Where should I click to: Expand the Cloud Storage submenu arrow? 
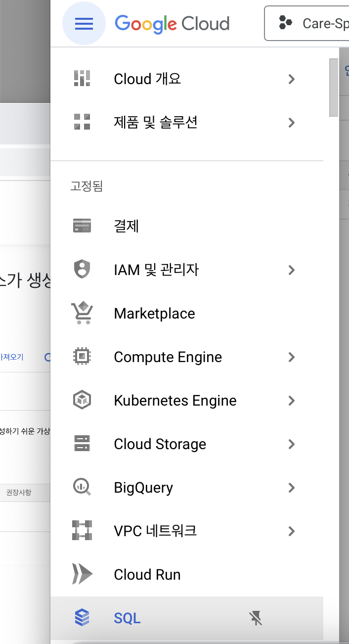coord(291,444)
